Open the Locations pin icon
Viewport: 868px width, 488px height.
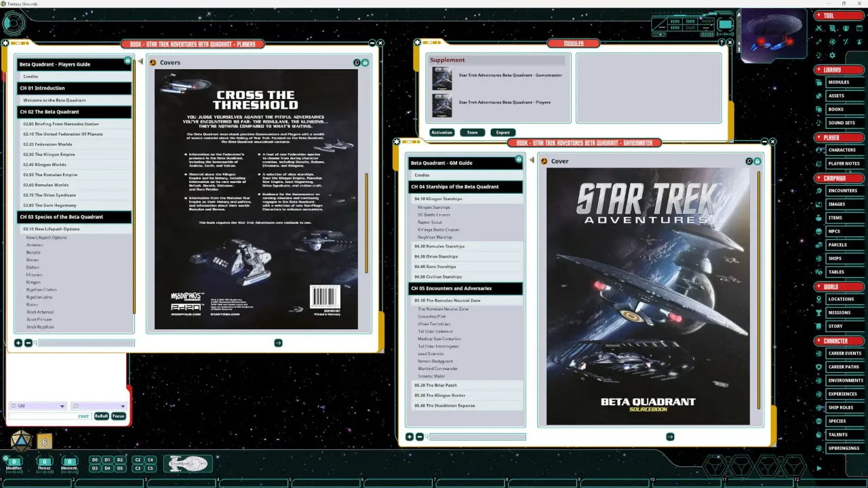click(819, 299)
